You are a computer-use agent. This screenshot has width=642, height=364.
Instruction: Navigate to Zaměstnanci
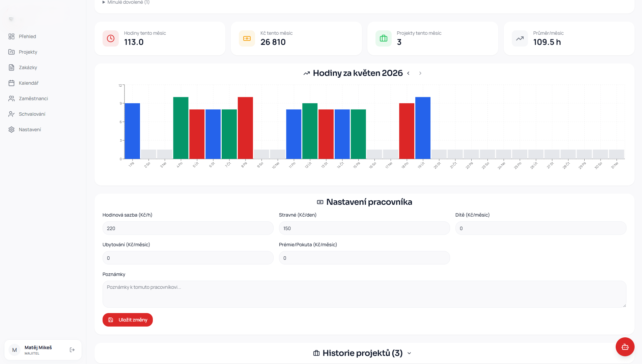(33, 99)
